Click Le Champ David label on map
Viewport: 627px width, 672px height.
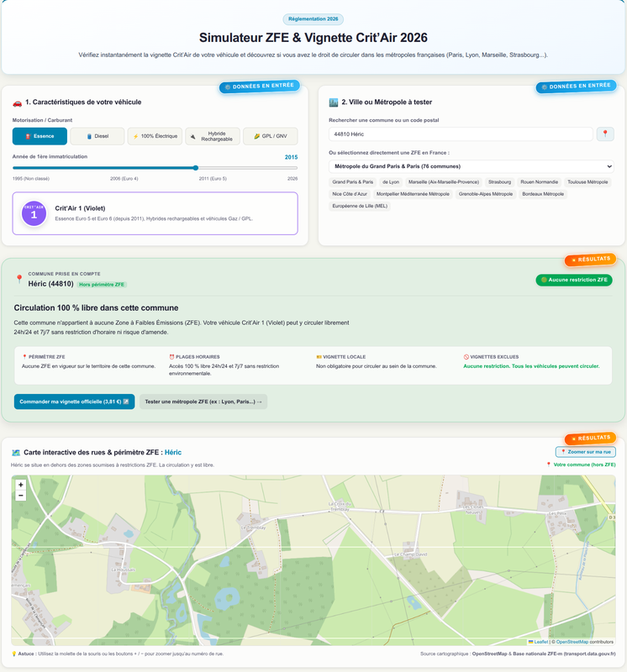(410, 554)
